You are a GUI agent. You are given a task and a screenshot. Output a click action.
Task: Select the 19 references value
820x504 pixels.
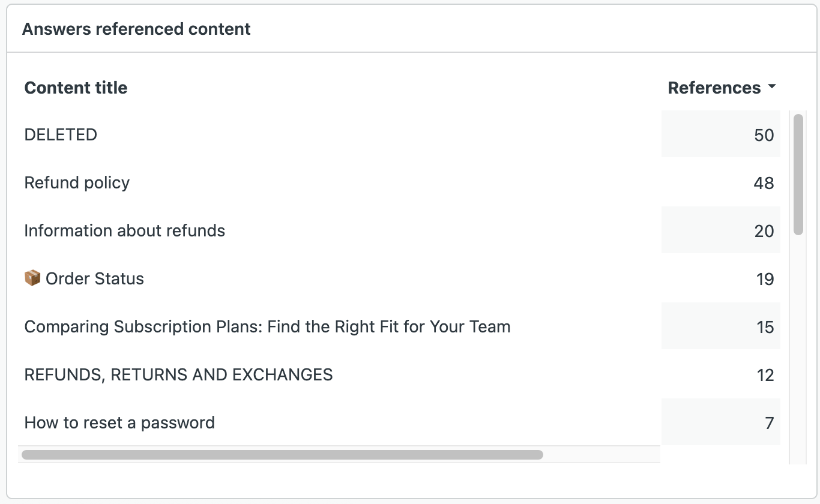click(764, 279)
